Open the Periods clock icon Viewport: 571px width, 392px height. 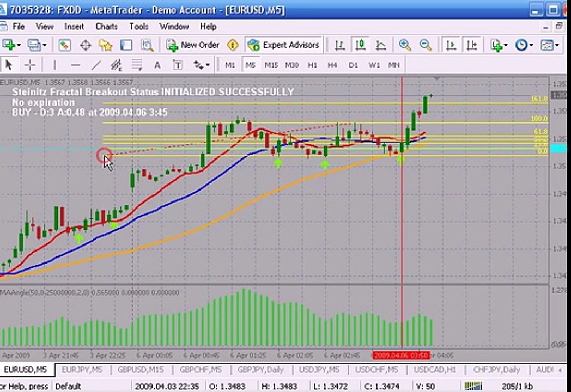tap(521, 45)
